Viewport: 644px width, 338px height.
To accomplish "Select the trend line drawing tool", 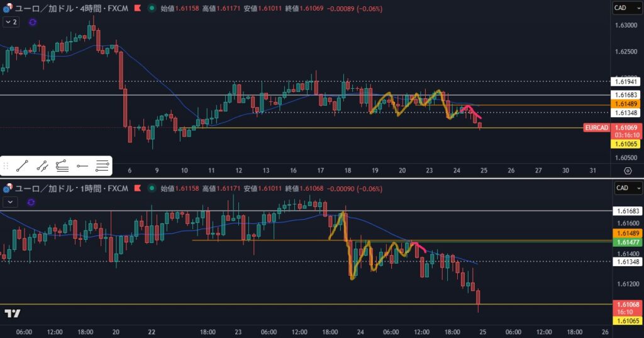I will click(x=23, y=166).
